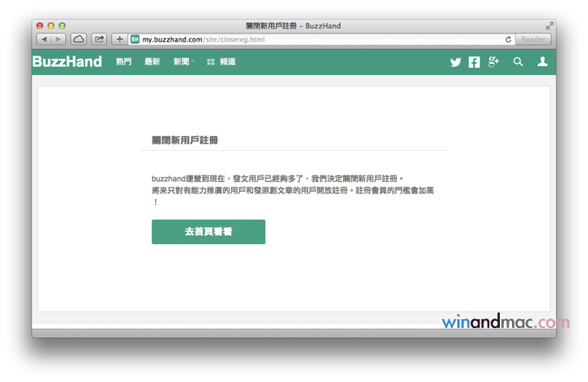The height and width of the screenshot is (382, 588).
Task: Click the Twitter icon in header
Action: pos(456,62)
